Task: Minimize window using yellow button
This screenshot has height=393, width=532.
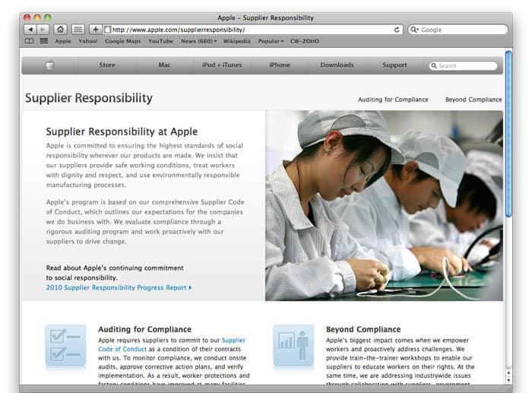Action: [37, 17]
